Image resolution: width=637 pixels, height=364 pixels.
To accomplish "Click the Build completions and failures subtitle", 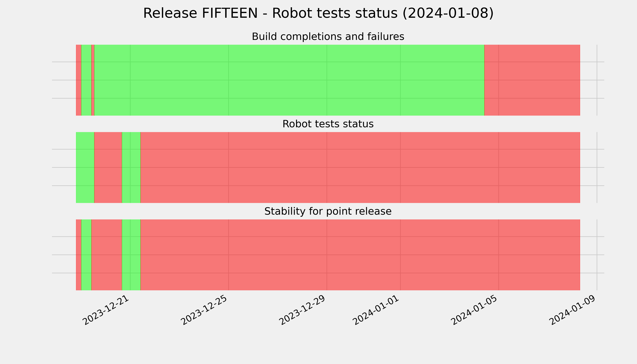I will pos(328,37).
